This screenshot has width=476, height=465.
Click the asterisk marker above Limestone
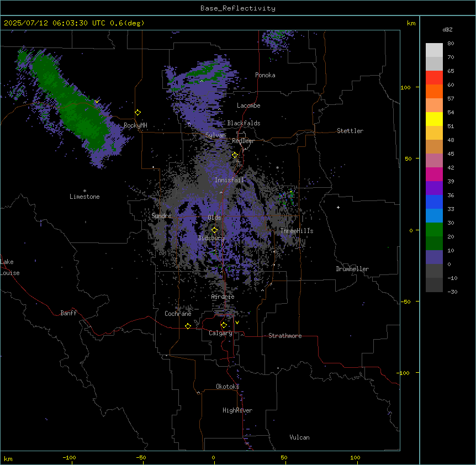(x=84, y=191)
